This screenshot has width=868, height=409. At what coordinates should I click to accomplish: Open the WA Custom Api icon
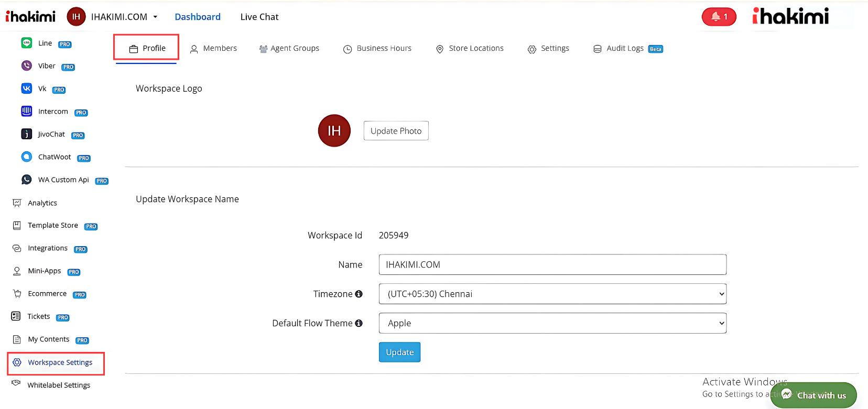pos(26,180)
